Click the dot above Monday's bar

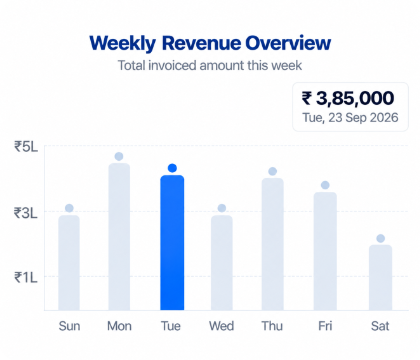click(x=119, y=156)
